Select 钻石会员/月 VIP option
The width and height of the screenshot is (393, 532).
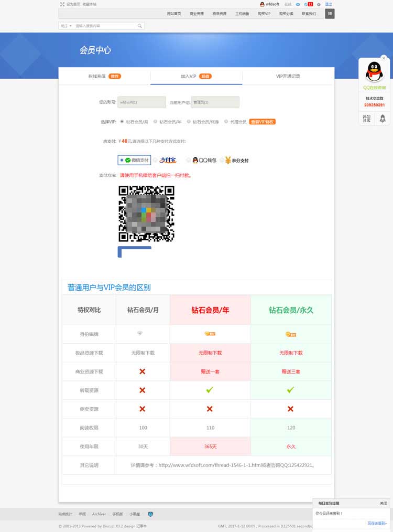coord(122,122)
